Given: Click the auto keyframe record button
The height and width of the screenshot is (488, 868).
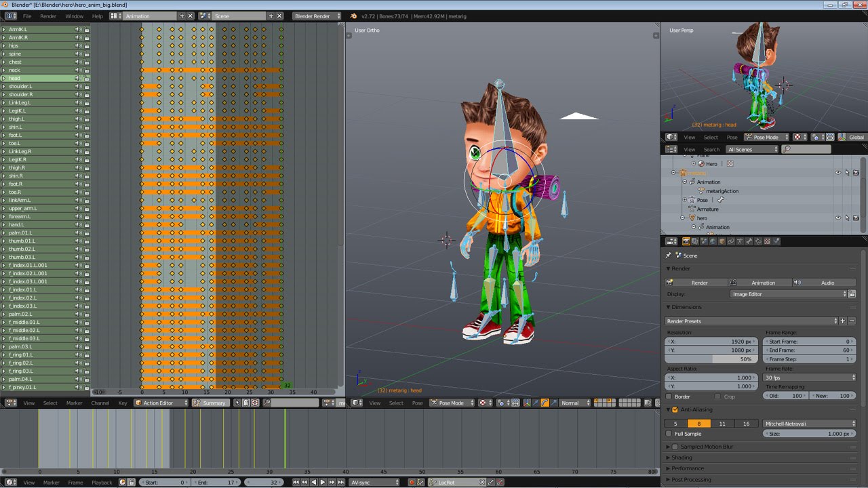Looking at the screenshot, I should (411, 483).
